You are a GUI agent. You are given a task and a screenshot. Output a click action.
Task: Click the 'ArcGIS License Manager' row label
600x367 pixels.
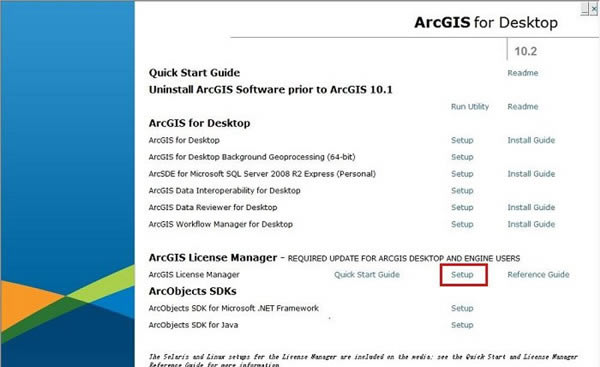click(194, 275)
